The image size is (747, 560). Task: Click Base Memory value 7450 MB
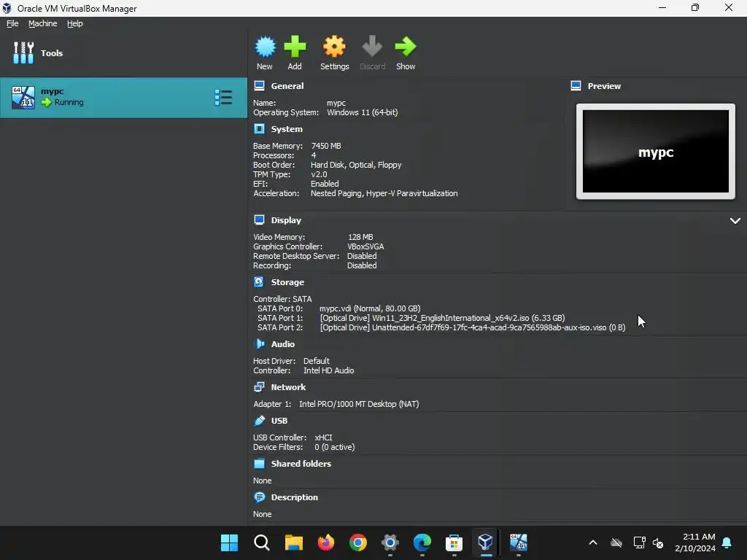pos(326,146)
